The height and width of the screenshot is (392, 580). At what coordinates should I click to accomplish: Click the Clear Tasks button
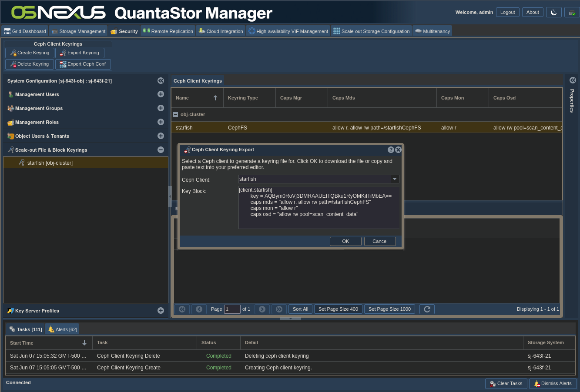(506, 384)
